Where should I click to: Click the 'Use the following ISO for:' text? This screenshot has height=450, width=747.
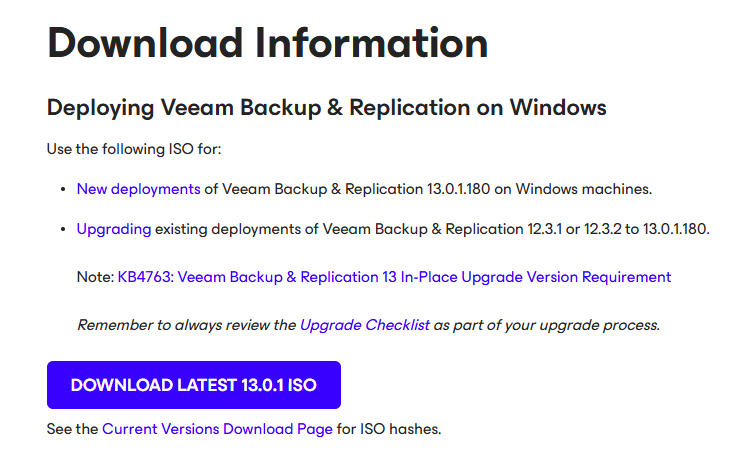tap(134, 149)
